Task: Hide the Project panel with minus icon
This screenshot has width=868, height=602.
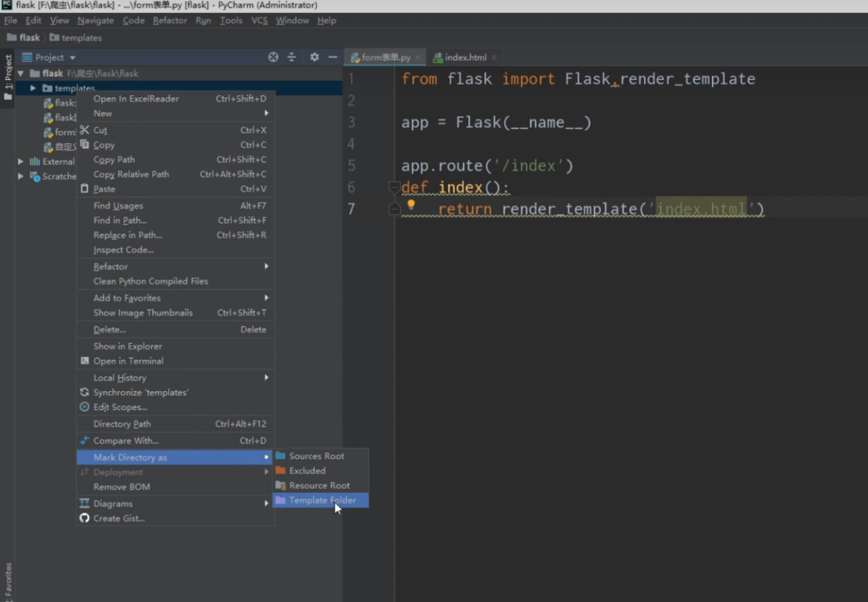Action: (x=332, y=57)
